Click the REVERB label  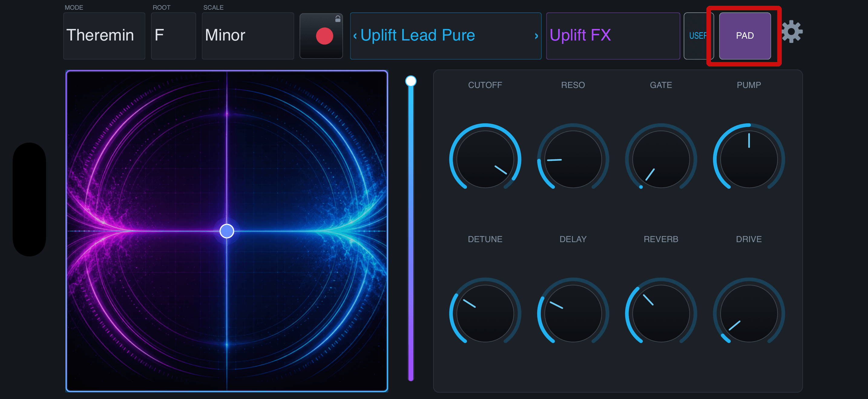(661, 239)
